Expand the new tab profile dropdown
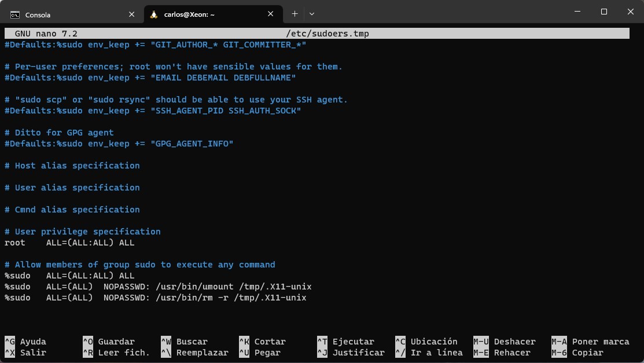The width and height of the screenshot is (644, 363). pos(312,13)
